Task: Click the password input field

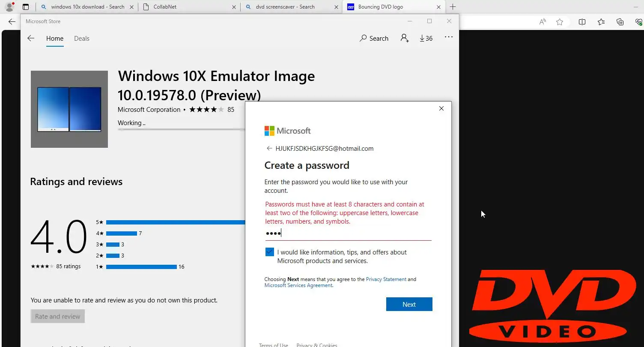Action: click(x=348, y=233)
